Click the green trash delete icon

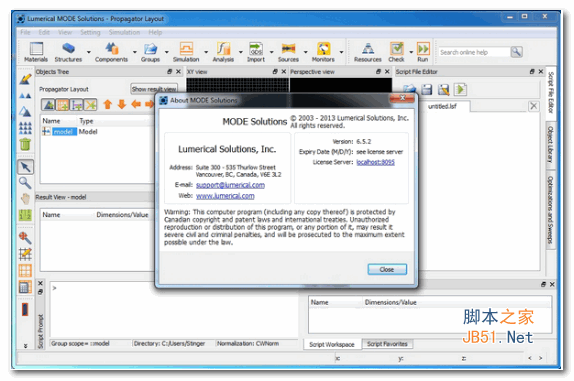coord(25,144)
